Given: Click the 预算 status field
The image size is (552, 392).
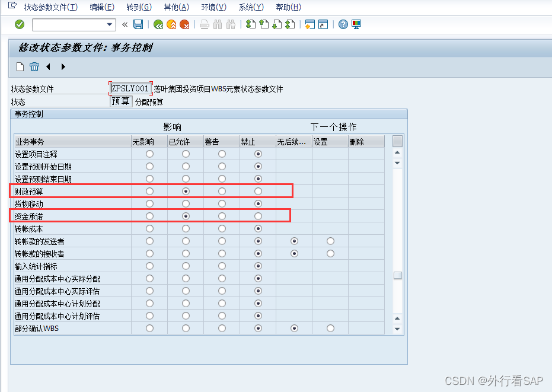Looking at the screenshot, I should [x=121, y=101].
